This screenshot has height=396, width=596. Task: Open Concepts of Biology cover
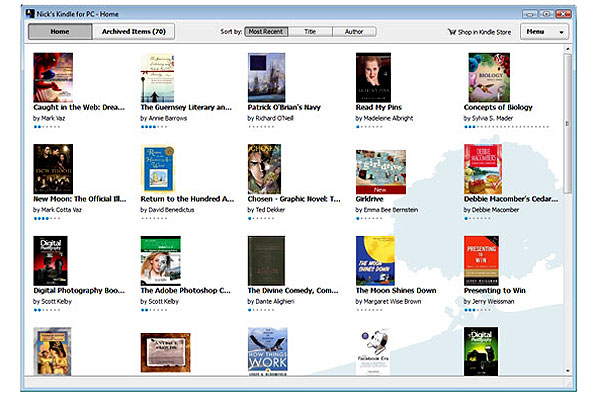(x=489, y=77)
